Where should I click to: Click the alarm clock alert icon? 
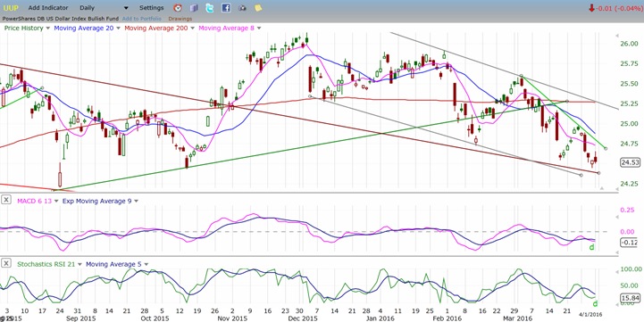pyautogui.click(x=178, y=8)
